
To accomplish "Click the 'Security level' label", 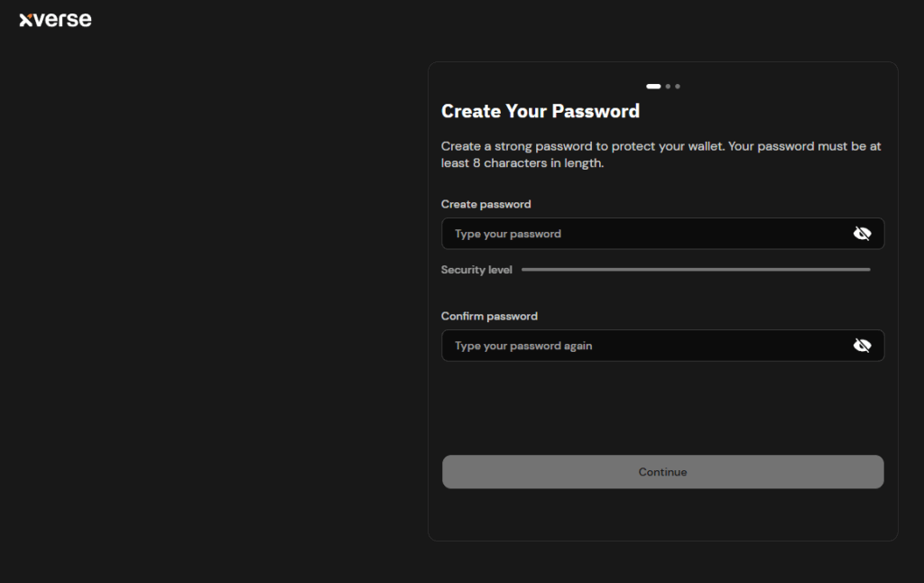I will pyautogui.click(x=476, y=270).
